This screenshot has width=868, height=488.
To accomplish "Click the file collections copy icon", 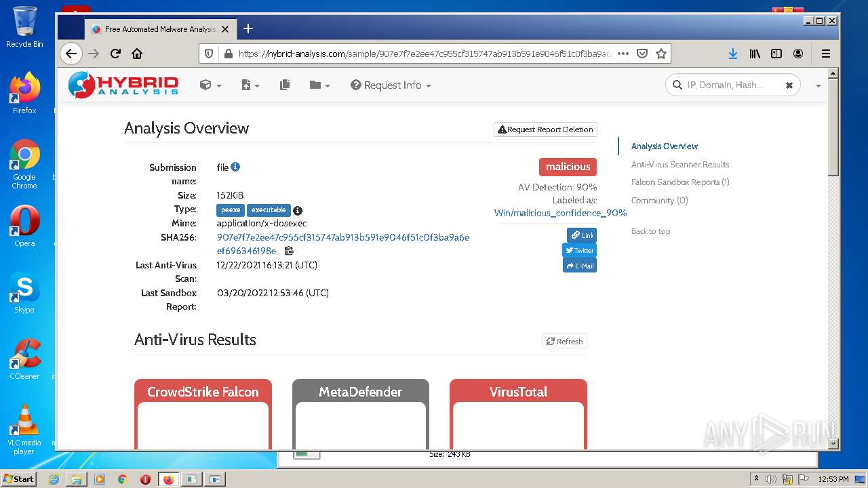I will (285, 85).
